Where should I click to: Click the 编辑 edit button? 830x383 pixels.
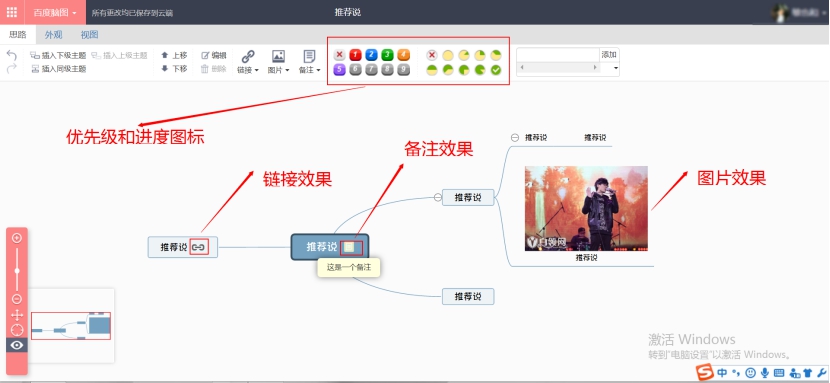pos(214,55)
